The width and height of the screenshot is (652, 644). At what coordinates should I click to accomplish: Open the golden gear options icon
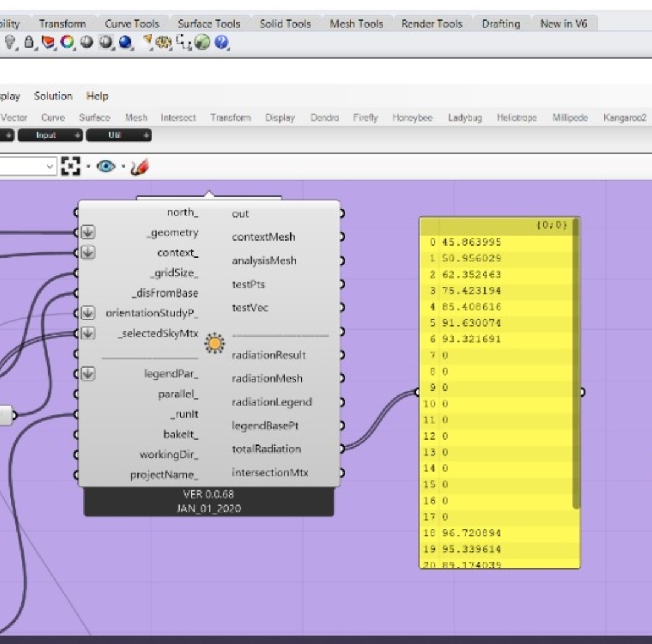point(164,42)
